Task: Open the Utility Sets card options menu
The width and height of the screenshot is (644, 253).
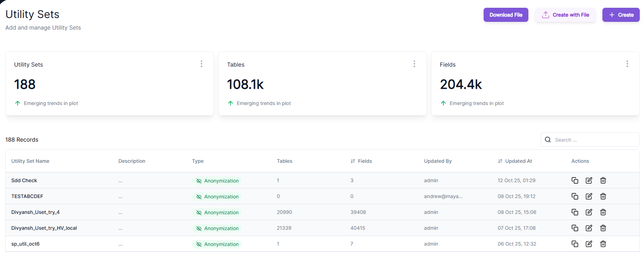Action: 201,64
